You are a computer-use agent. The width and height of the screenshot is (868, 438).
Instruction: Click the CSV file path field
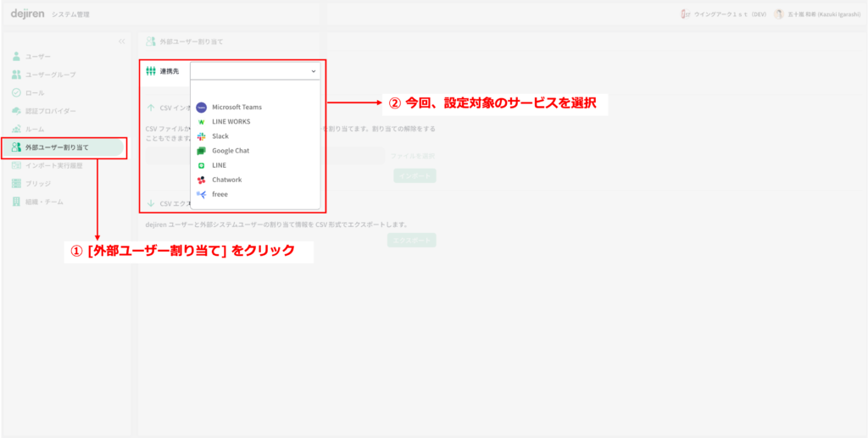[264, 156]
